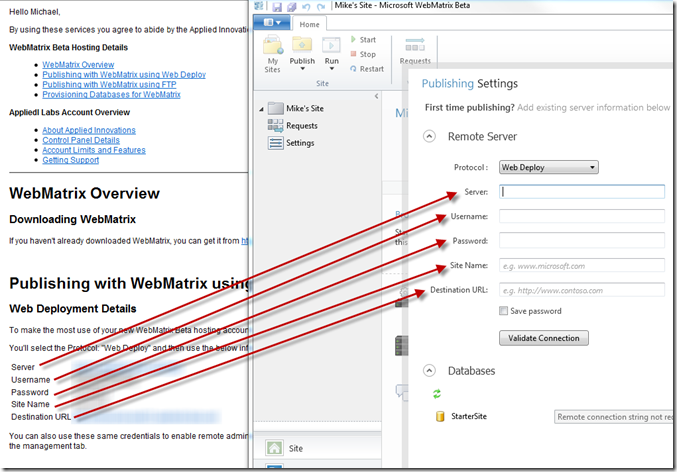The width and height of the screenshot is (677, 472).
Task: Select the Home ribbon tab
Action: tap(310, 24)
